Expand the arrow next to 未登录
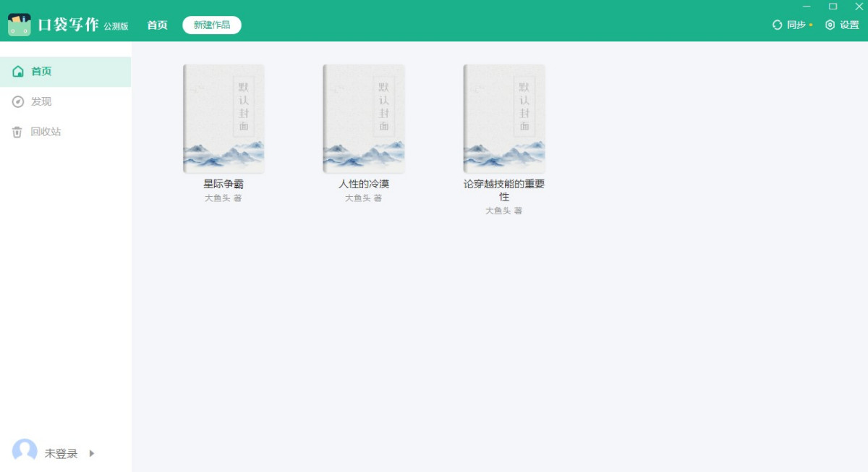Viewport: 868px width, 472px height. [x=92, y=454]
